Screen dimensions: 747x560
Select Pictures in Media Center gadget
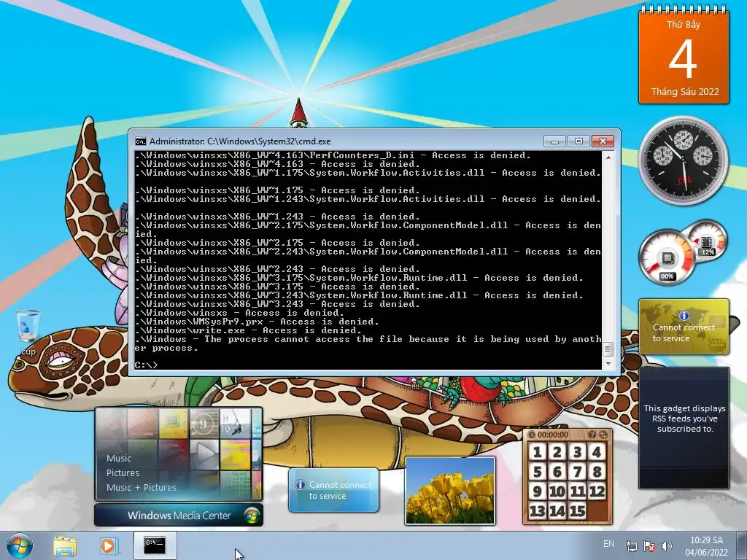pyautogui.click(x=123, y=472)
